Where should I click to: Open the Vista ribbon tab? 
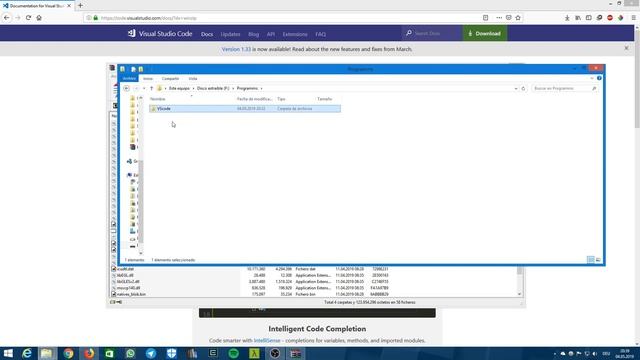[x=193, y=78]
